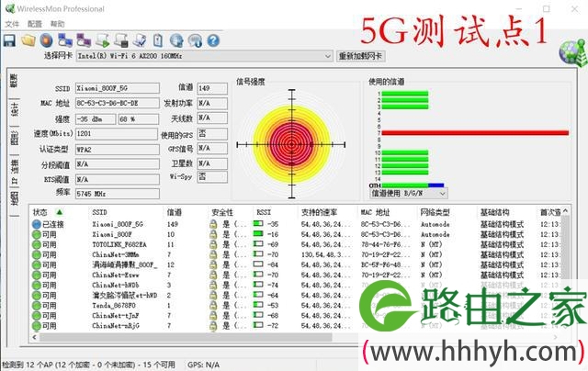This screenshot has width=588, height=371.
Task: Click the checklist options toolbar icon
Action: pyautogui.click(x=140, y=40)
